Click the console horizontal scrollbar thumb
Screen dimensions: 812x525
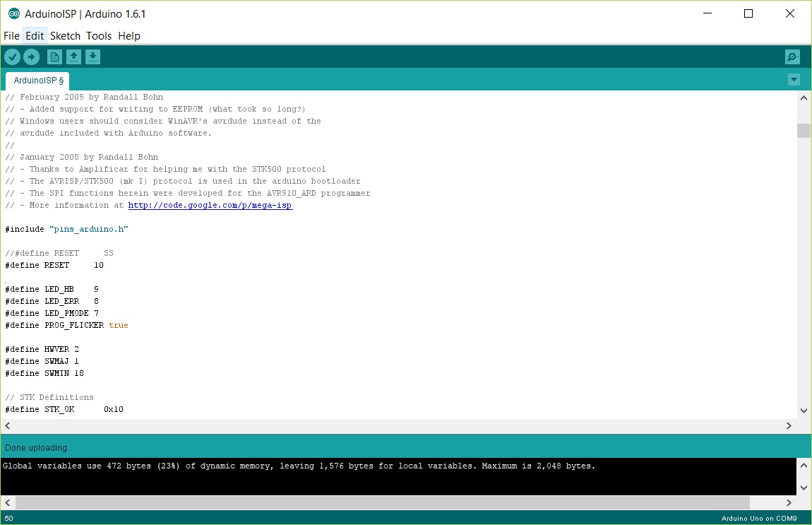coord(383,502)
